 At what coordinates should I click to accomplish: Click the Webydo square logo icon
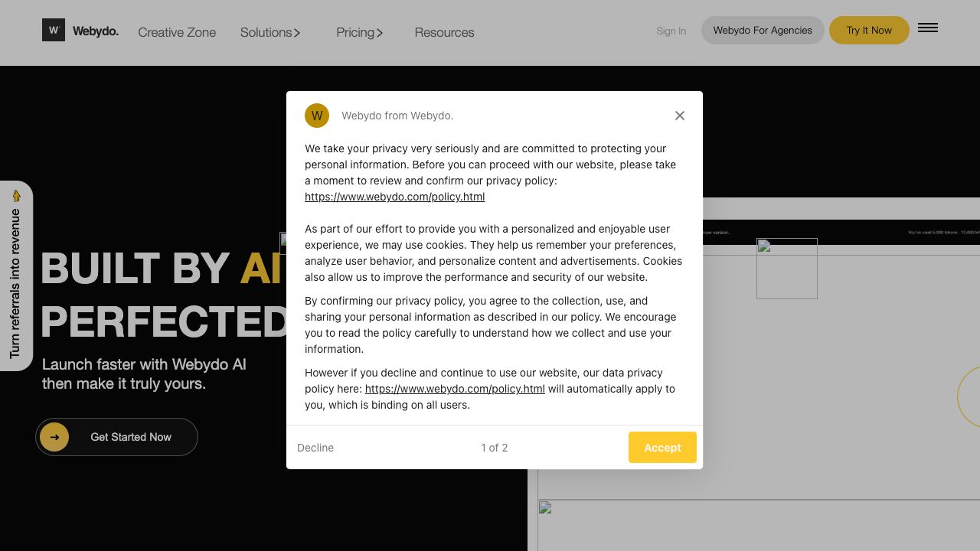pos(54,31)
